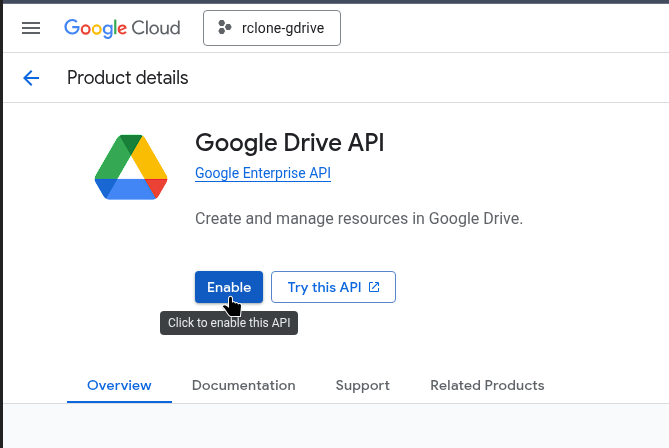Screen dimensions: 669x448
Task: Switch to the Documentation tab
Action: click(x=243, y=385)
